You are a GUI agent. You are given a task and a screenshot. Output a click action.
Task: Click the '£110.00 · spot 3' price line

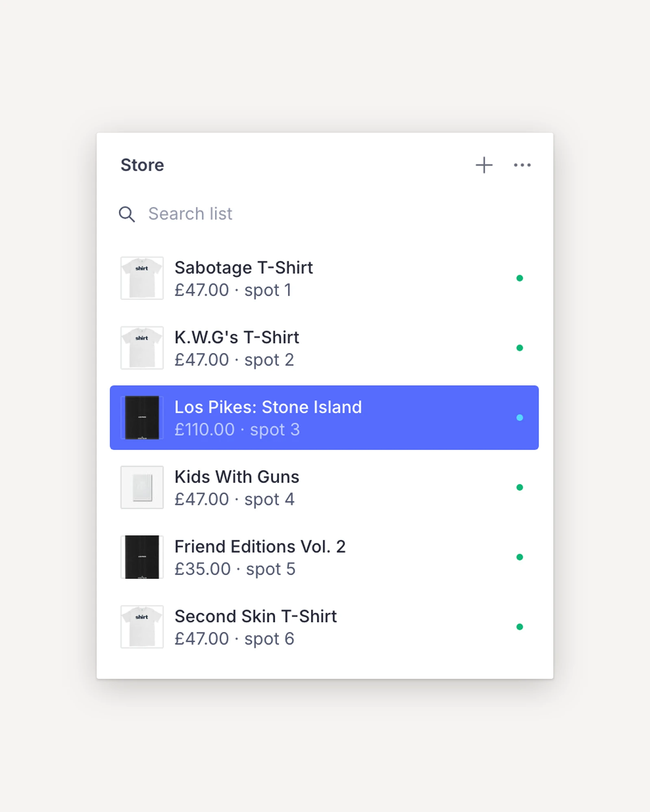pyautogui.click(x=237, y=430)
